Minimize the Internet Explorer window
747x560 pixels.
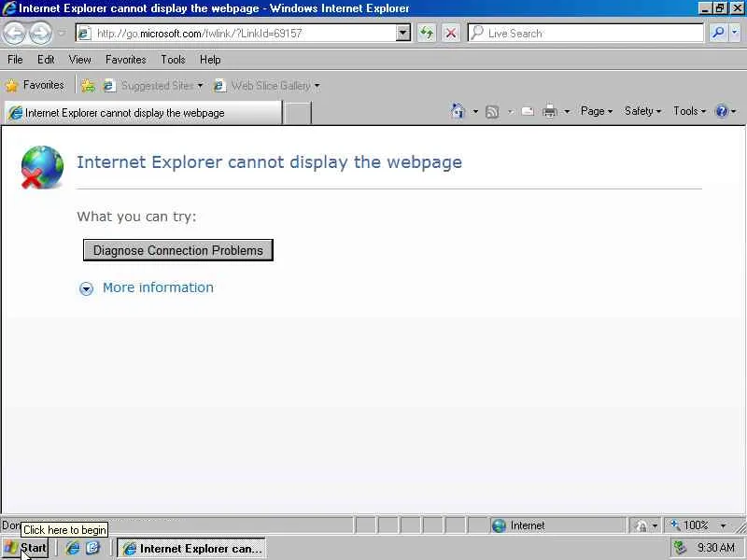(x=706, y=8)
